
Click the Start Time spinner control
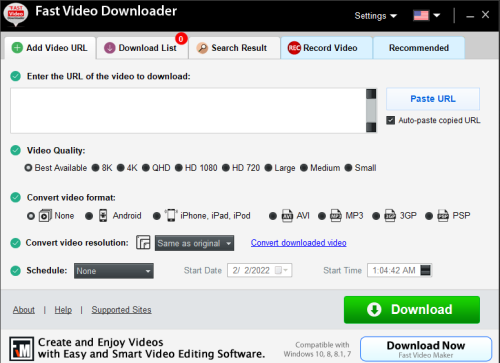coord(425,270)
